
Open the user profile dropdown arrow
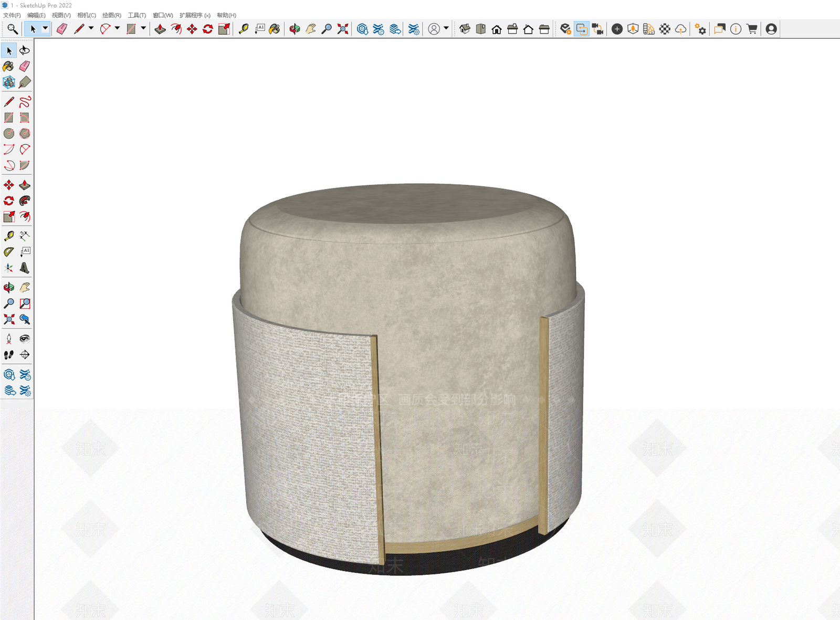click(x=446, y=29)
